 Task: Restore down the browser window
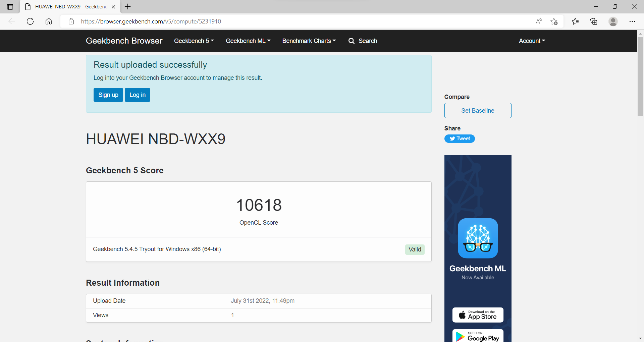615,7
